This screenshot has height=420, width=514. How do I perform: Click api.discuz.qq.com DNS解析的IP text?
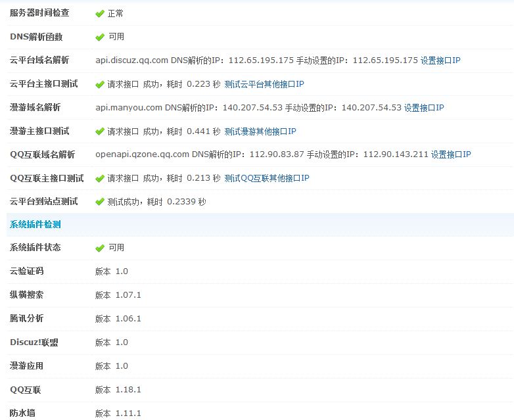pyautogui.click(x=195, y=60)
